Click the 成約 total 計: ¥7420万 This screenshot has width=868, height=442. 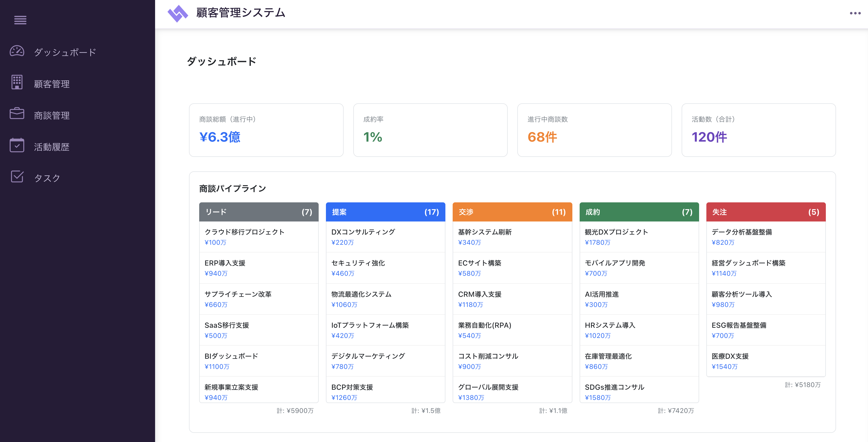pos(676,411)
